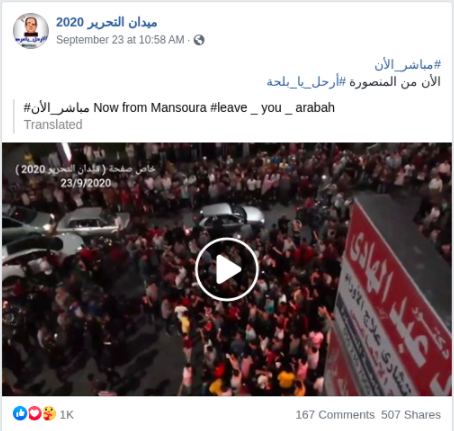Click the video date watermark 23/9/2020
Viewport: 454px width, 431px height.
click(86, 183)
